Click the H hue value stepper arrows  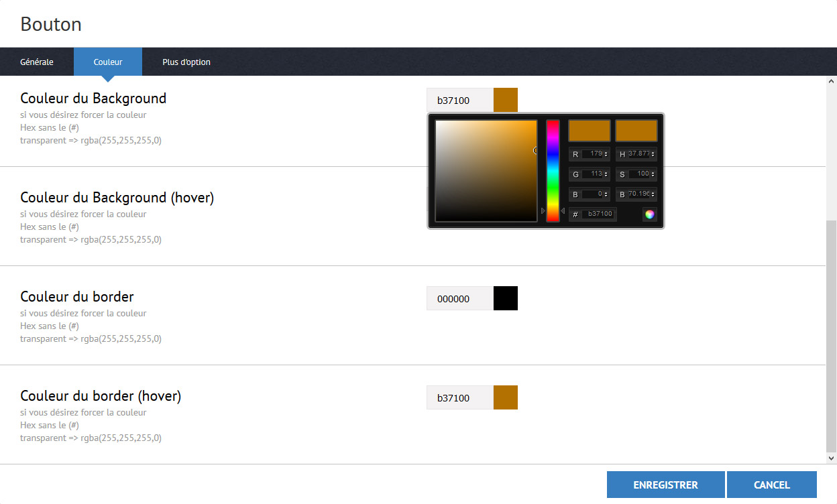click(x=653, y=154)
